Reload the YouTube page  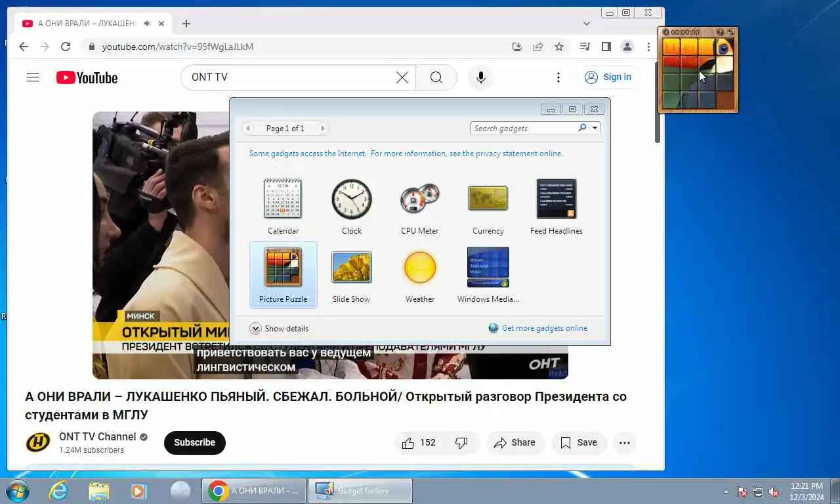point(66,47)
